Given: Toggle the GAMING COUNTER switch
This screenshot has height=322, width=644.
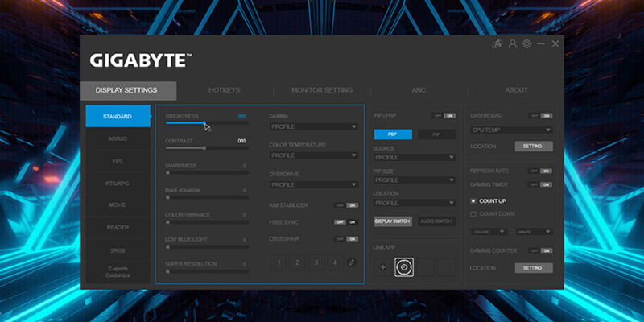Looking at the screenshot, I should pos(540,250).
